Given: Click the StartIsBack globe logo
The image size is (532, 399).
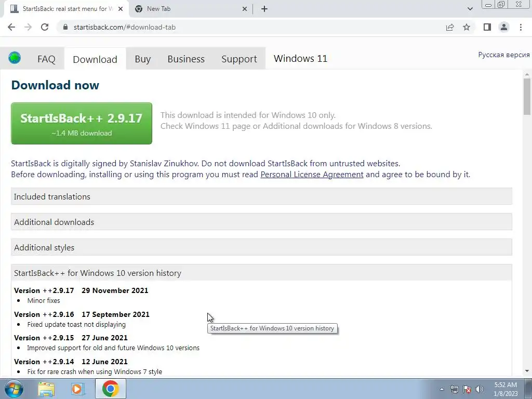Looking at the screenshot, I should point(15,58).
